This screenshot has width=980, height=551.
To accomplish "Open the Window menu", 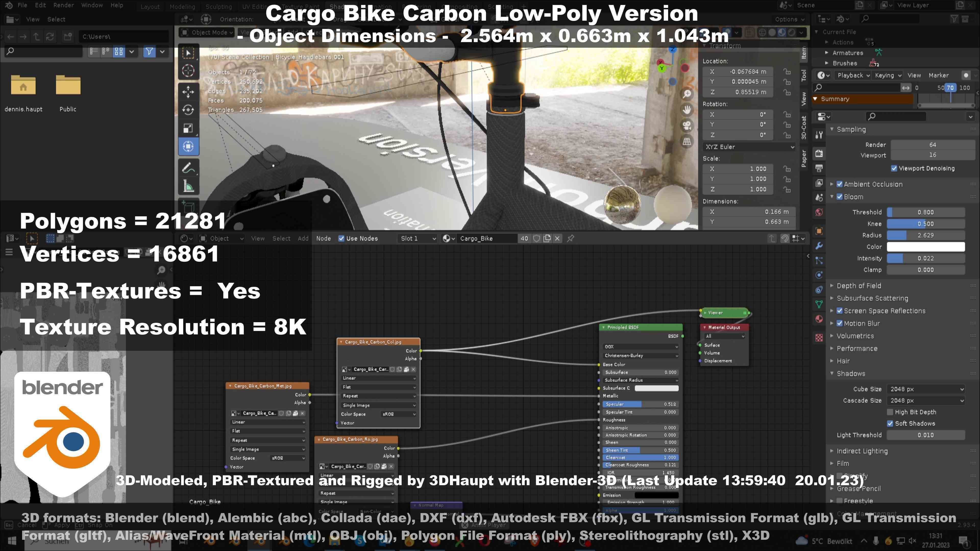I will click(x=92, y=5).
